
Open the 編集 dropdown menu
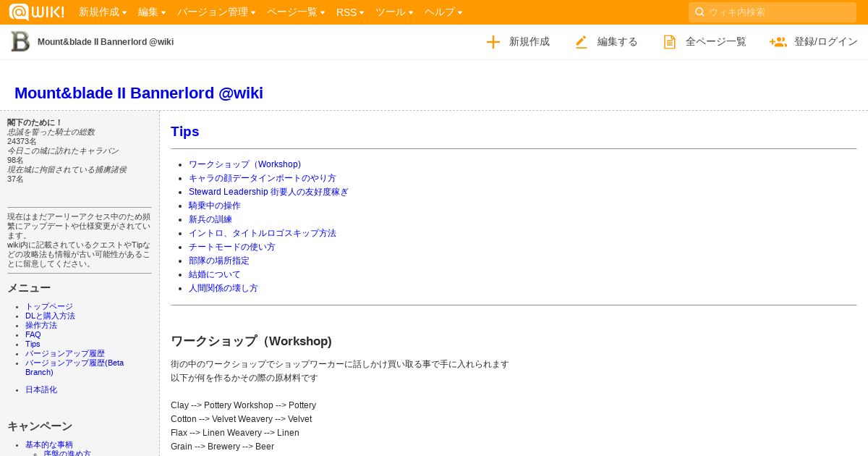(x=152, y=12)
